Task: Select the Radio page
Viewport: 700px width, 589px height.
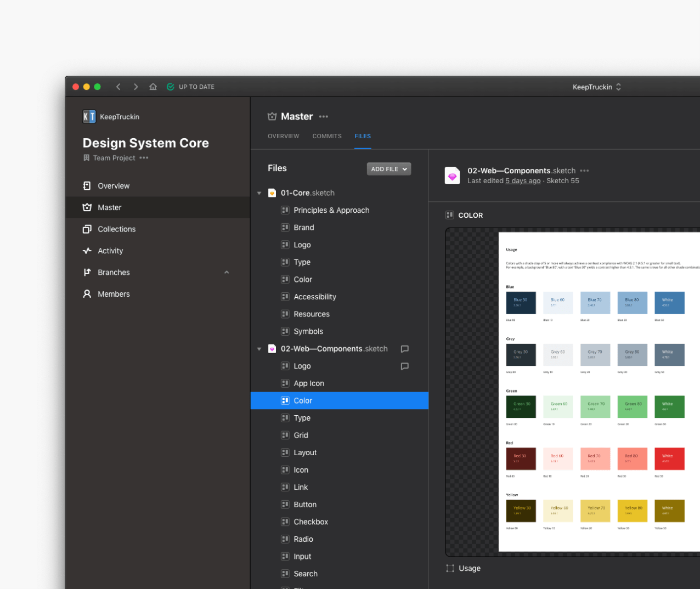Action: (x=340, y=539)
